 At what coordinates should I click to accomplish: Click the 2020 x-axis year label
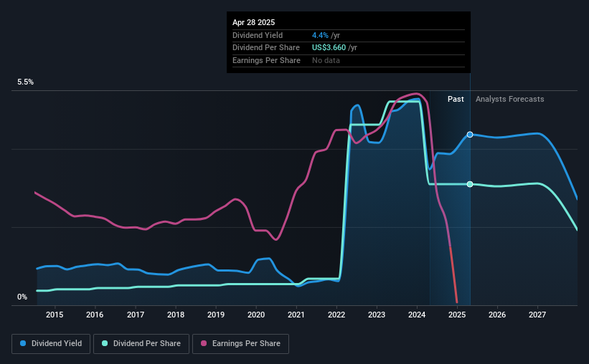(x=256, y=315)
